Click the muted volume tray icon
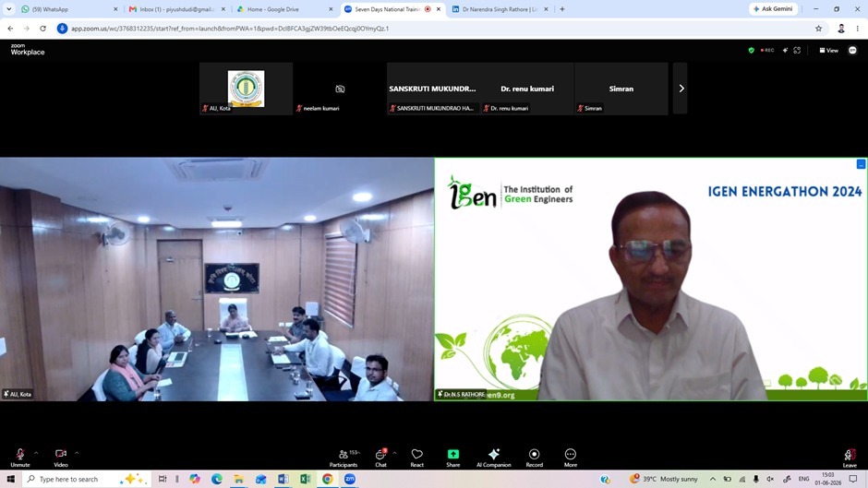 tap(770, 479)
